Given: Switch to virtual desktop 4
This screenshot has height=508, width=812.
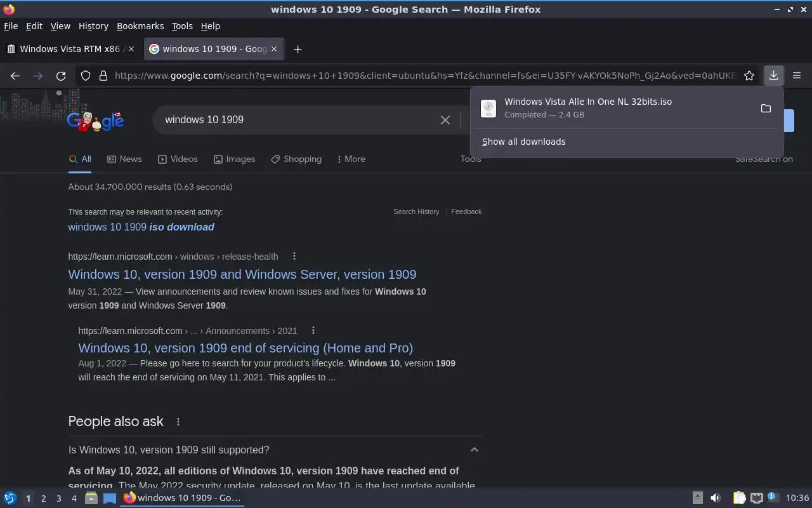Looking at the screenshot, I should click(74, 498).
